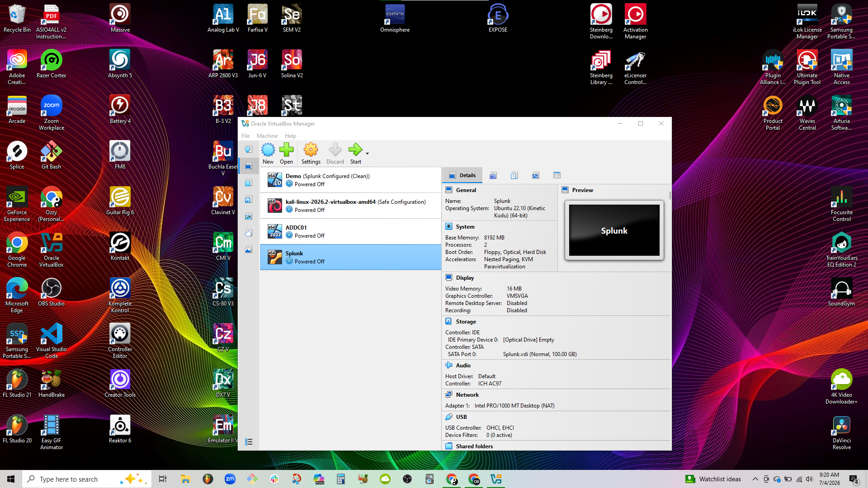
Task: Switch to the Activity monitor tab icon
Action: pos(536,175)
